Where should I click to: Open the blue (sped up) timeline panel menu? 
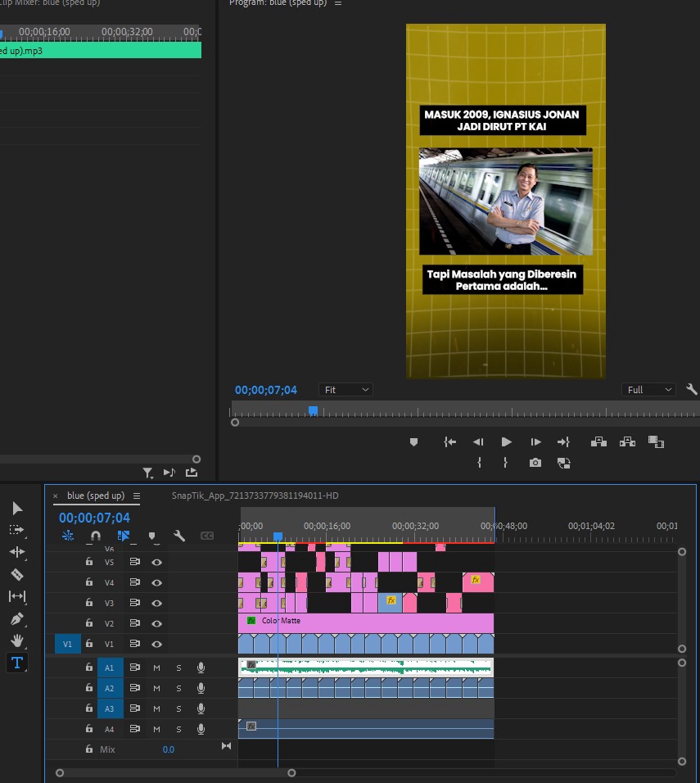[x=137, y=496]
